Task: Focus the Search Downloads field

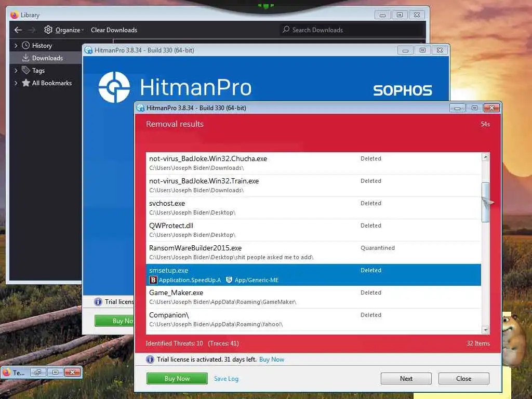Action: (353, 30)
